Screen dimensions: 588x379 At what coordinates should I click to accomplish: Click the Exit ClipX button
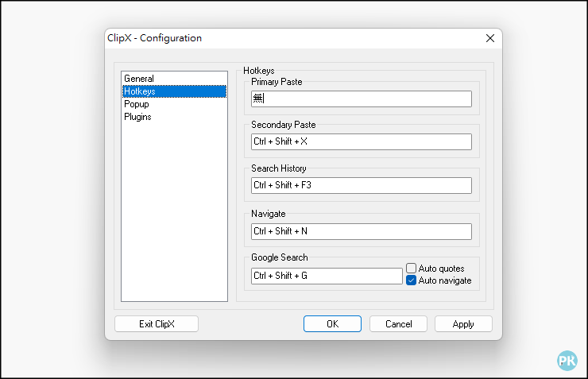[157, 324]
